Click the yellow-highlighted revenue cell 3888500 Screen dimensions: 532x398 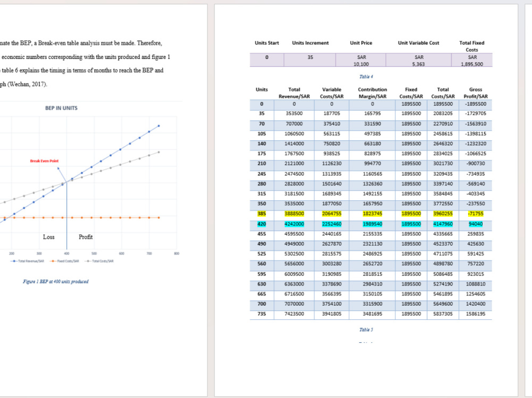294,214
